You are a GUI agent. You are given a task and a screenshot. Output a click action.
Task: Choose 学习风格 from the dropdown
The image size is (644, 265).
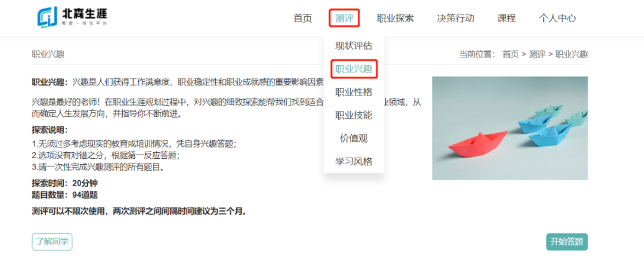point(354,162)
